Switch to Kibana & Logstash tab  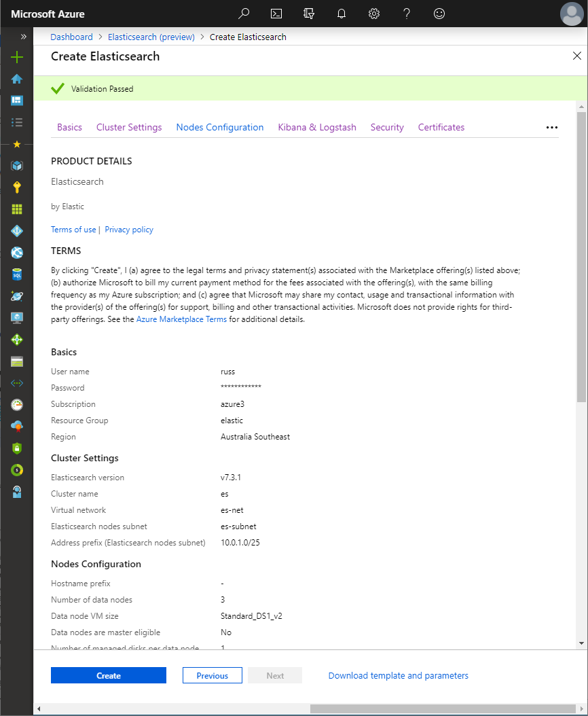click(x=317, y=127)
